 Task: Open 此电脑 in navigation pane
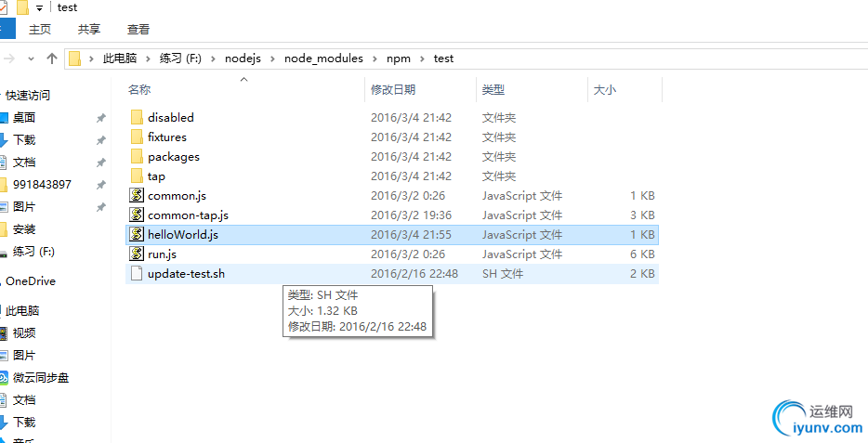click(x=22, y=311)
